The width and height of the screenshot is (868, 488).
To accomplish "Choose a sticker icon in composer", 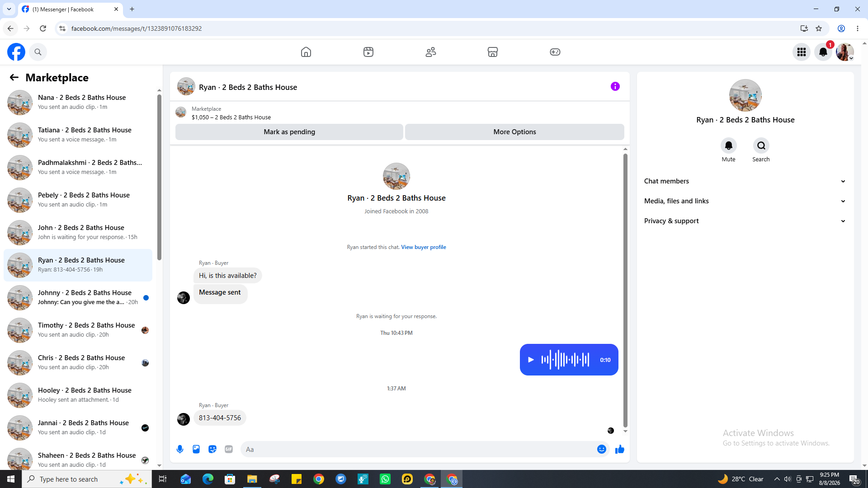I will click(212, 449).
